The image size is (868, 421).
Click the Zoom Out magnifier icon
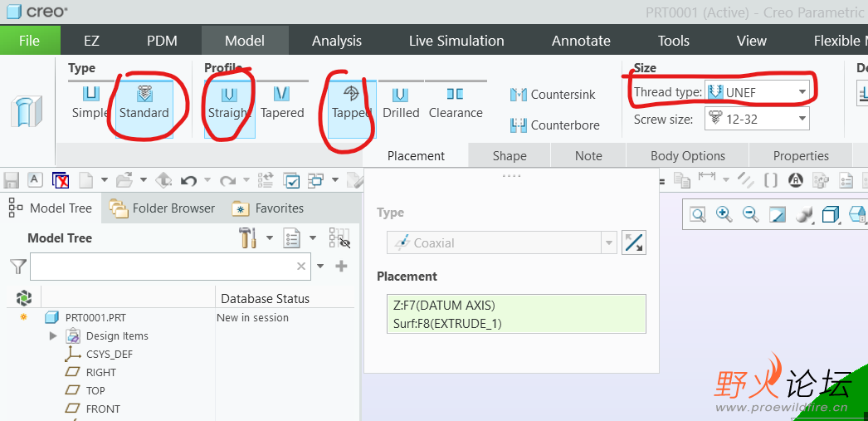(x=750, y=215)
